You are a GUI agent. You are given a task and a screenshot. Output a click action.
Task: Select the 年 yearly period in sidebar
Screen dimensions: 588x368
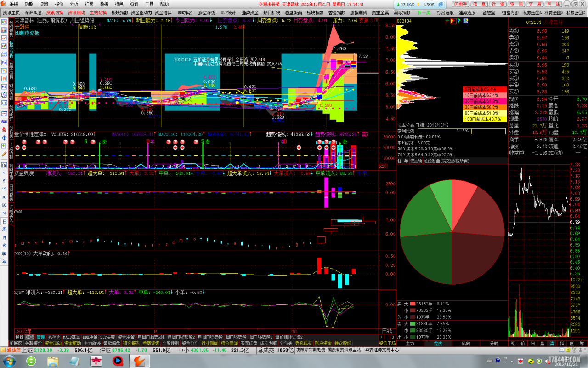coord(4,261)
